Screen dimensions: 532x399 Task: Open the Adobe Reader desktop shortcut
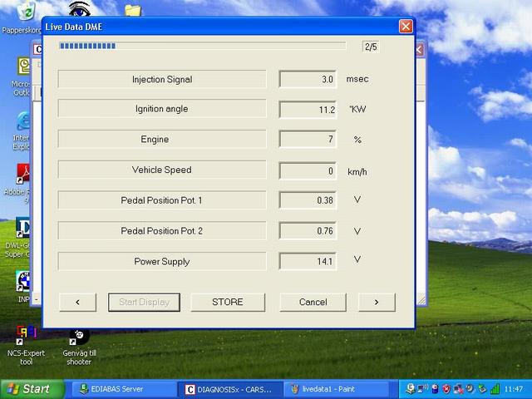[23, 176]
